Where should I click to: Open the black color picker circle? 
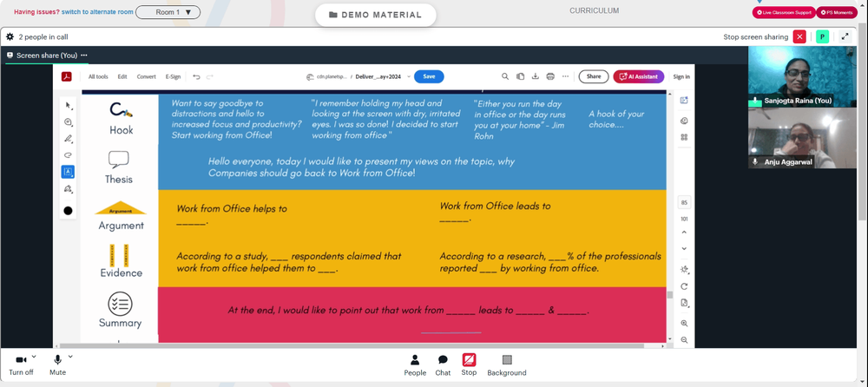(68, 210)
